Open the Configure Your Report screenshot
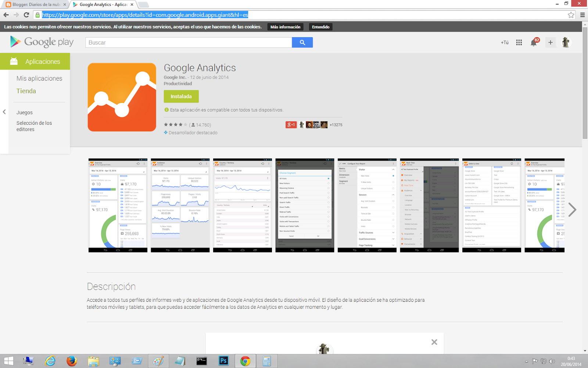This screenshot has width=588, height=368. tap(367, 205)
